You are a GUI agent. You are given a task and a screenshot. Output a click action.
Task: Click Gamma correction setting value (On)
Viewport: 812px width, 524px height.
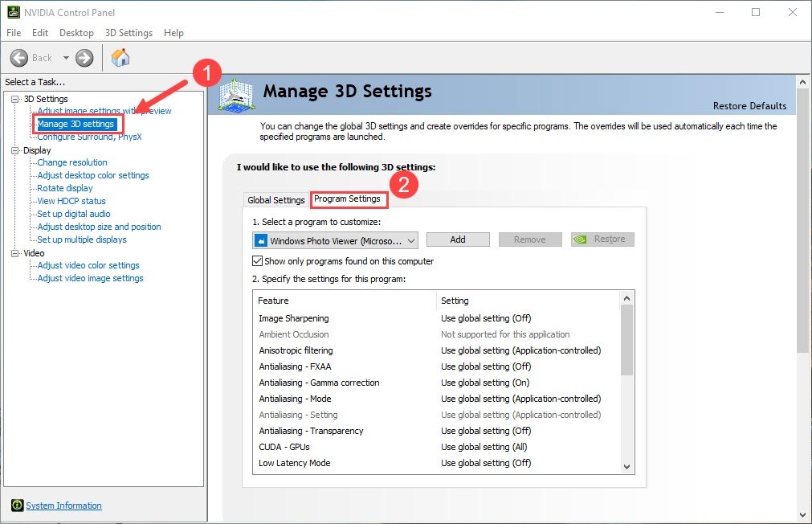click(x=485, y=383)
